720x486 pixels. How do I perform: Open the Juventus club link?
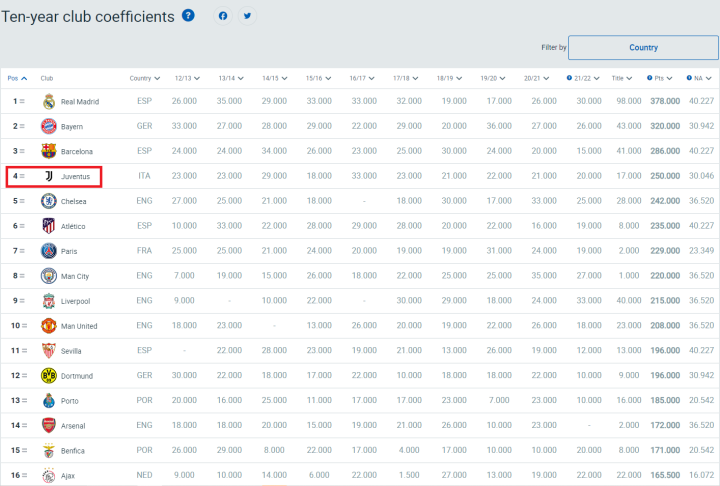click(75, 176)
